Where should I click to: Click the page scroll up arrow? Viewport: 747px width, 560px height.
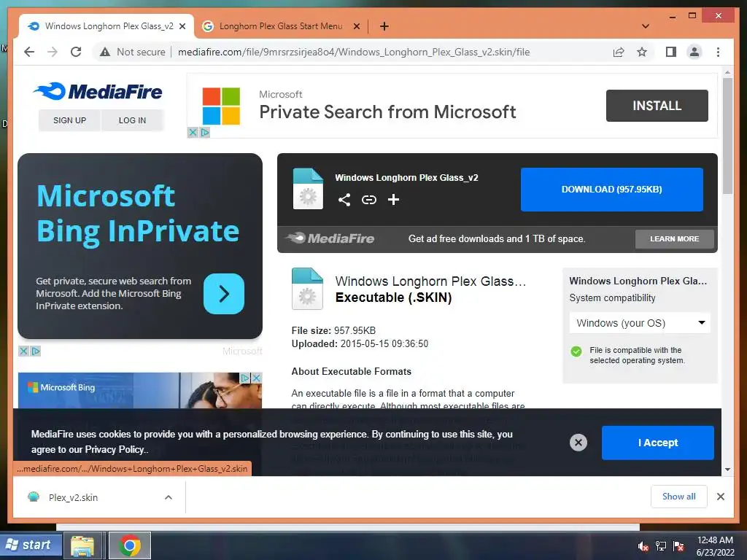pyautogui.click(x=727, y=72)
